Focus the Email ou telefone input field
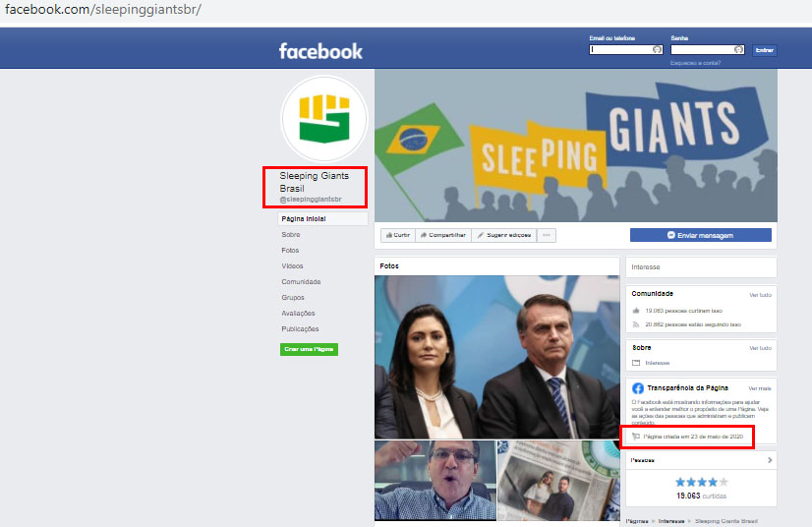Viewport: 812px width, 527px height. point(625,50)
